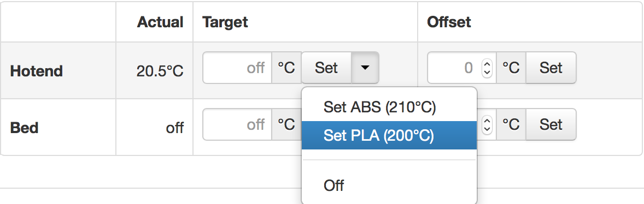Click into the Hotend offset value field

[x=454, y=68]
